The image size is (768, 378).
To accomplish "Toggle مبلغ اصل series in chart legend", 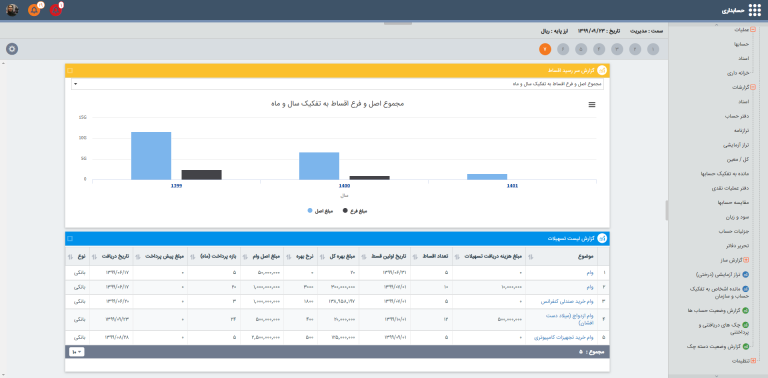I will 320,211.
